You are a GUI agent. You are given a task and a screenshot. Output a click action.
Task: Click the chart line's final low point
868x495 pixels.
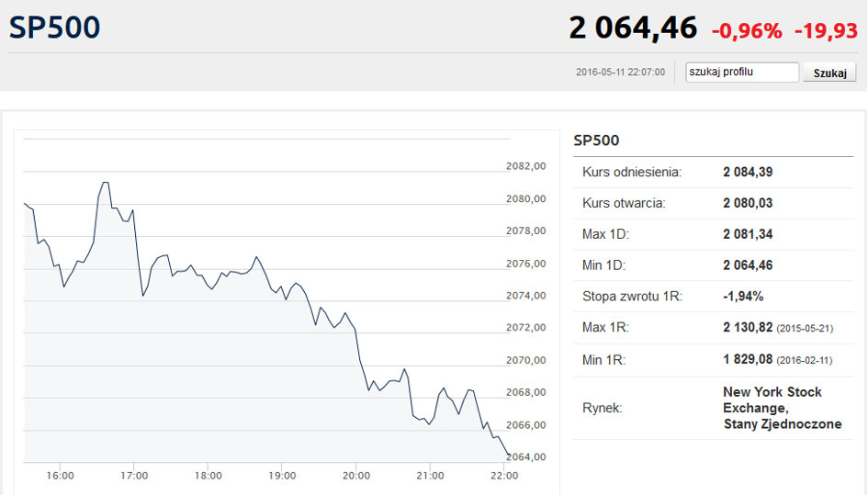pyautogui.click(x=509, y=456)
